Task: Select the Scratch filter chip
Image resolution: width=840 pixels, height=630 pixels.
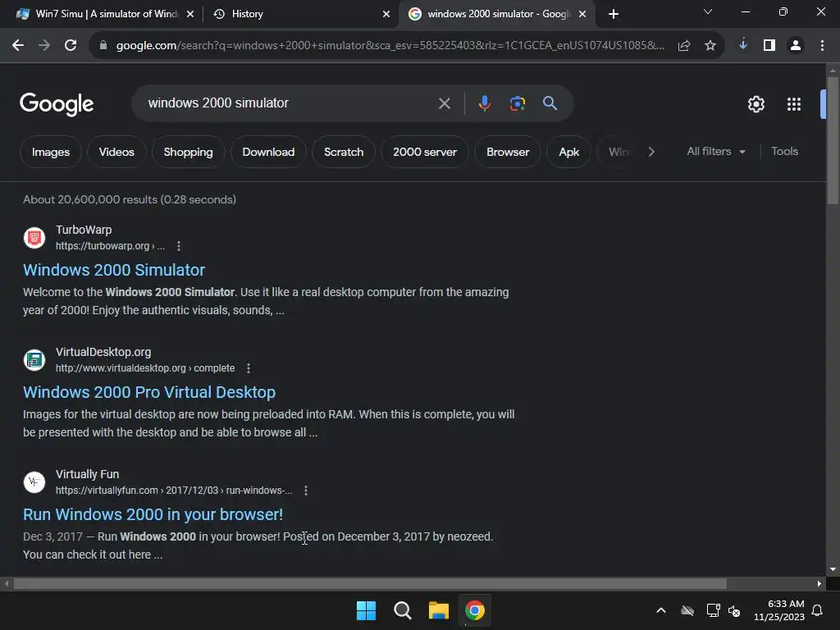Action: pos(344,152)
